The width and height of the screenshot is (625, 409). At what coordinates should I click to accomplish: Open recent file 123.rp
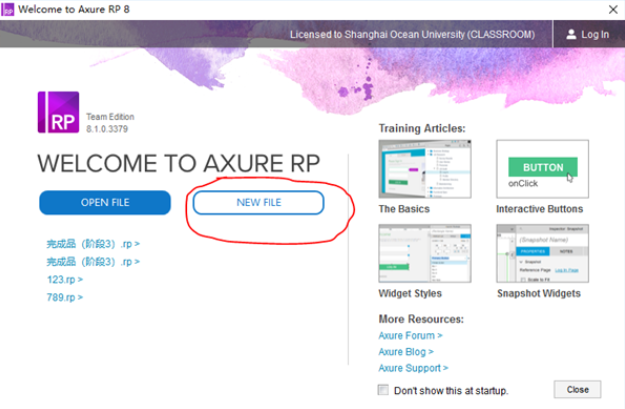[65, 279]
